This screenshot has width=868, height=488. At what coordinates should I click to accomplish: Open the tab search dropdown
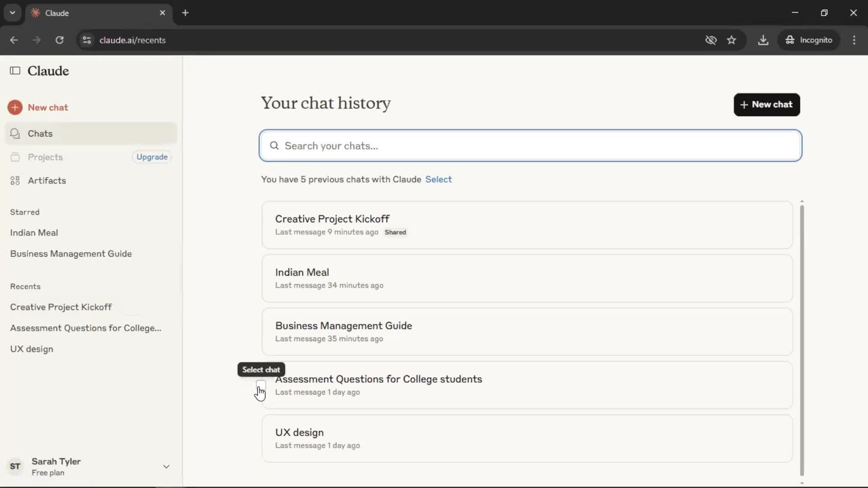click(12, 13)
